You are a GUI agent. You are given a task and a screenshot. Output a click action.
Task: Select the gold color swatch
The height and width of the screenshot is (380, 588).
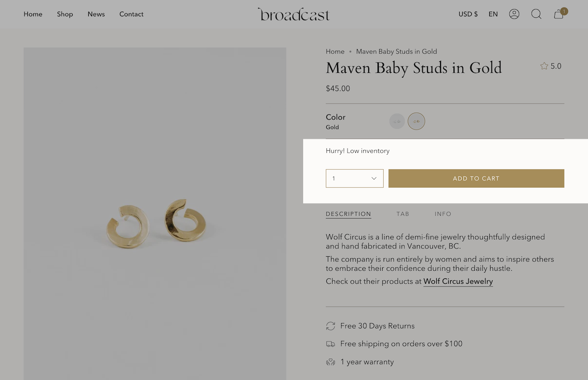416,121
